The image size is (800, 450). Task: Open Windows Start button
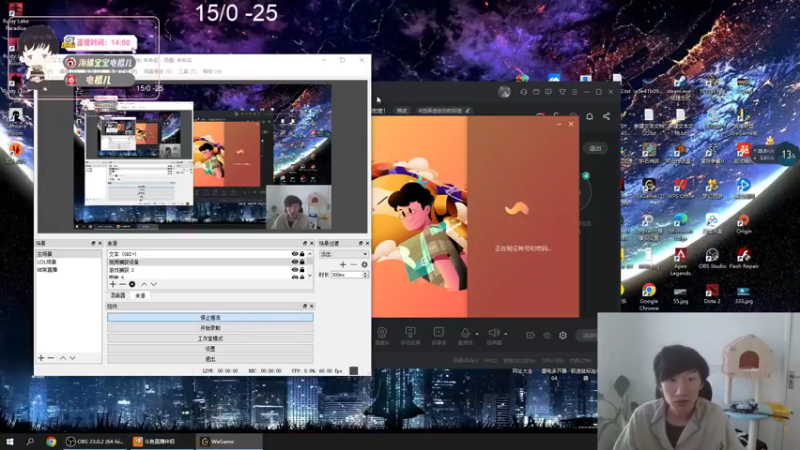pos(10,442)
